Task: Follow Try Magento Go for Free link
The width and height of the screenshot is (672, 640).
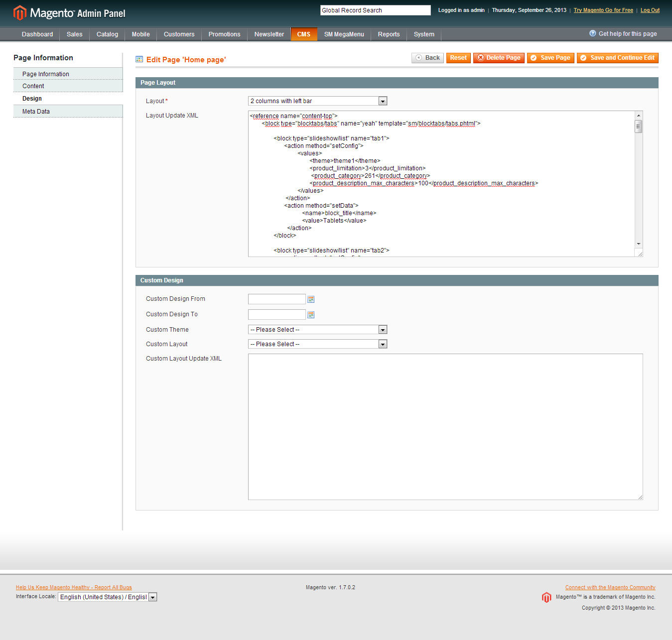Action: (603, 10)
